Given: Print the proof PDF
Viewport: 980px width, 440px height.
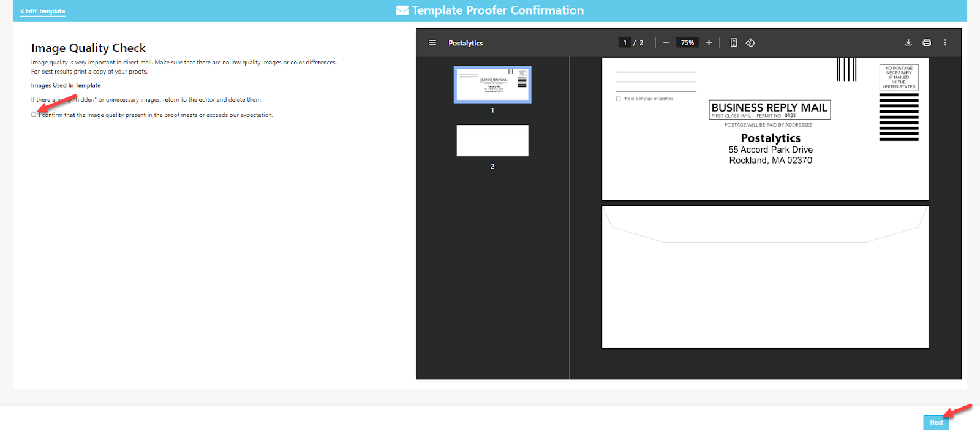Looking at the screenshot, I should [927, 43].
